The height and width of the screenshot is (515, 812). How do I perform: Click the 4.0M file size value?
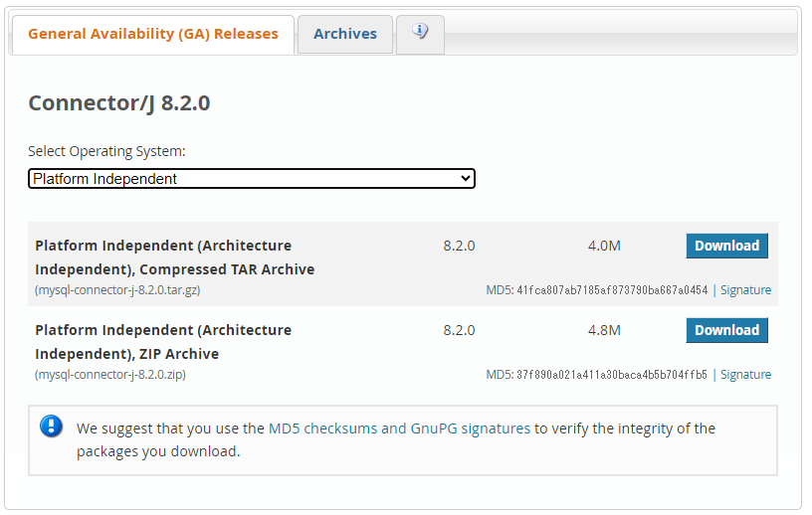604,246
